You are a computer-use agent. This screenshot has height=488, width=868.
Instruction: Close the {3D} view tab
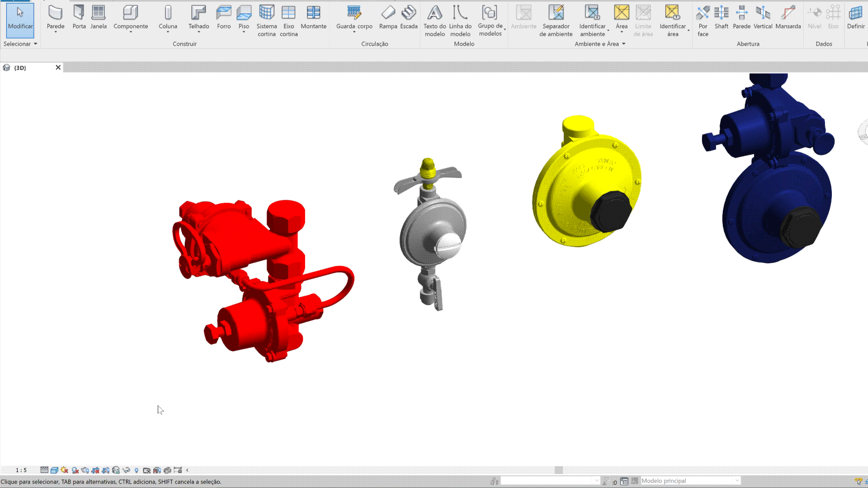[x=58, y=67]
